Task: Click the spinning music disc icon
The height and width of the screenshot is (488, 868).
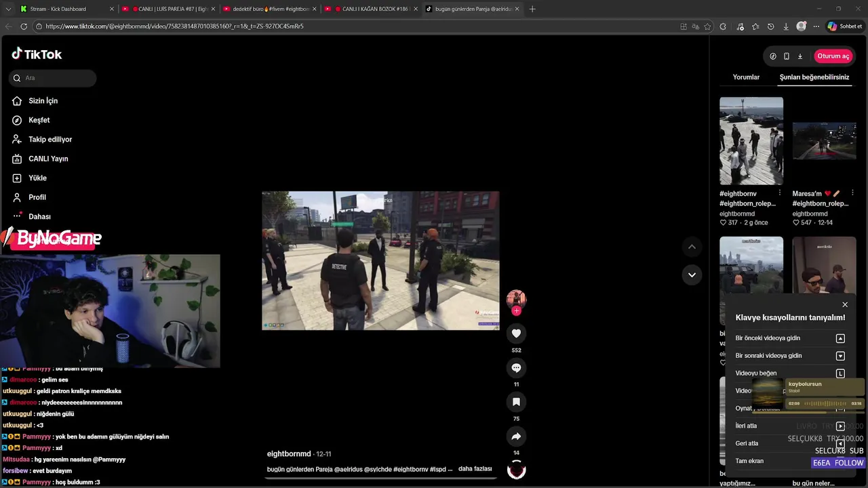Action: pyautogui.click(x=516, y=470)
